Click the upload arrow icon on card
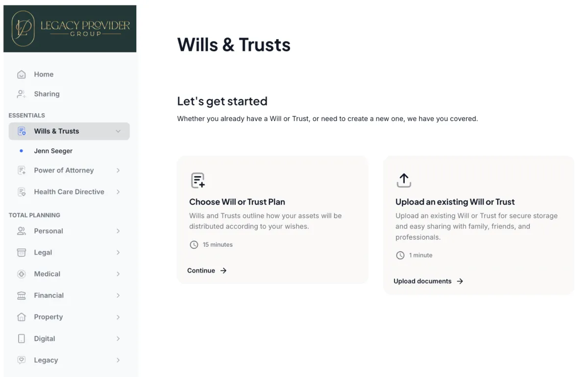588x377 pixels. tap(404, 180)
